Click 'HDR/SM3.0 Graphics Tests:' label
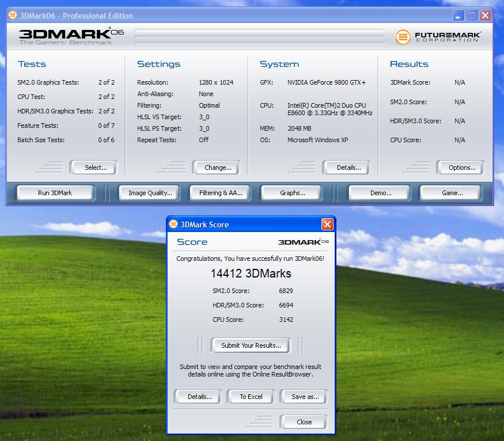Viewport: 504px width, 441px height. click(x=55, y=111)
